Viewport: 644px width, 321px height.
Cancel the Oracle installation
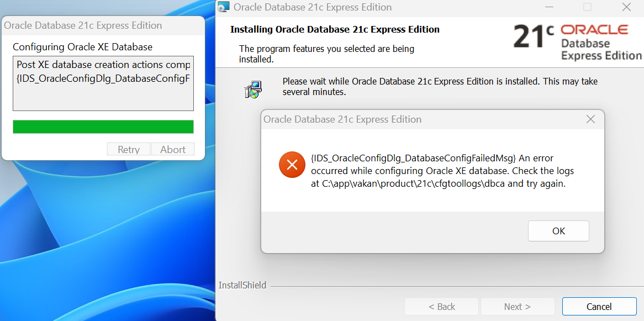pos(599,307)
